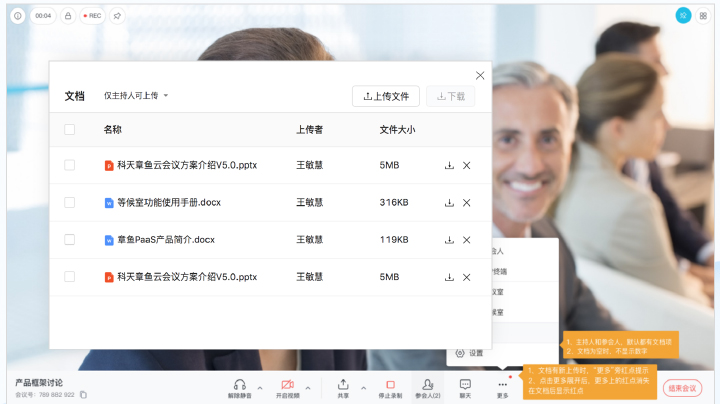Click the lock meeting icon
The height and width of the screenshot is (404, 720).
(68, 16)
